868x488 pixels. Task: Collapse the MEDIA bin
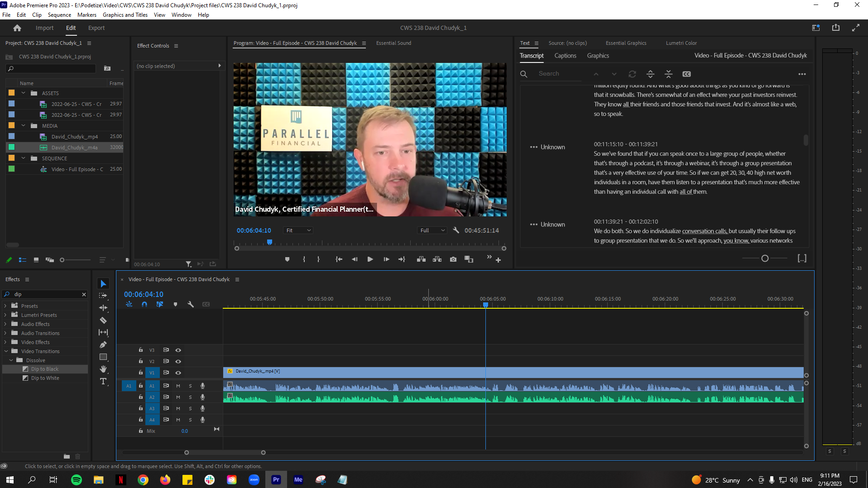pos(23,126)
